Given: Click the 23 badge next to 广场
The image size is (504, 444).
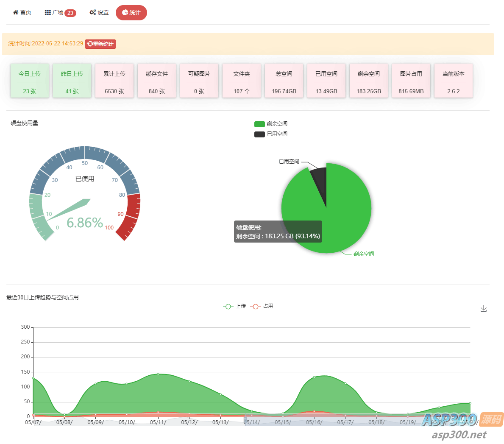Looking at the screenshot, I should [70, 13].
